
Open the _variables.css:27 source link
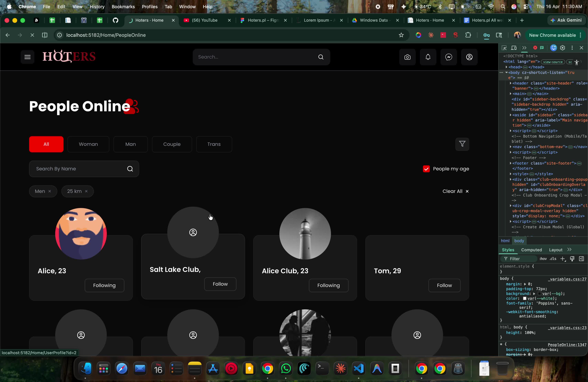coord(567,279)
